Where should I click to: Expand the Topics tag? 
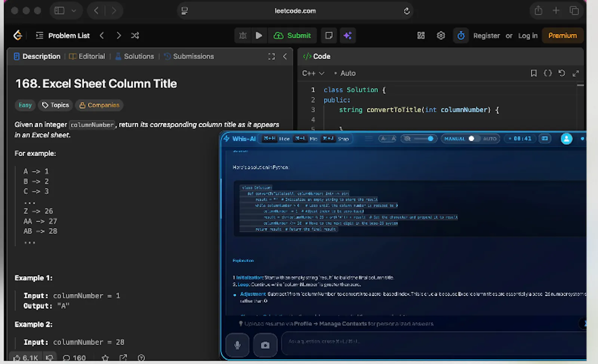pyautogui.click(x=55, y=105)
